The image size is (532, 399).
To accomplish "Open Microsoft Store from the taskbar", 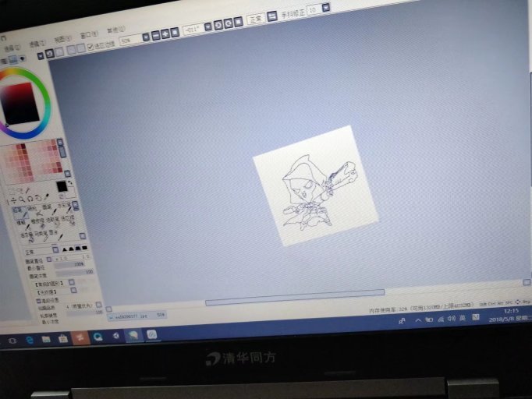I will [63, 338].
